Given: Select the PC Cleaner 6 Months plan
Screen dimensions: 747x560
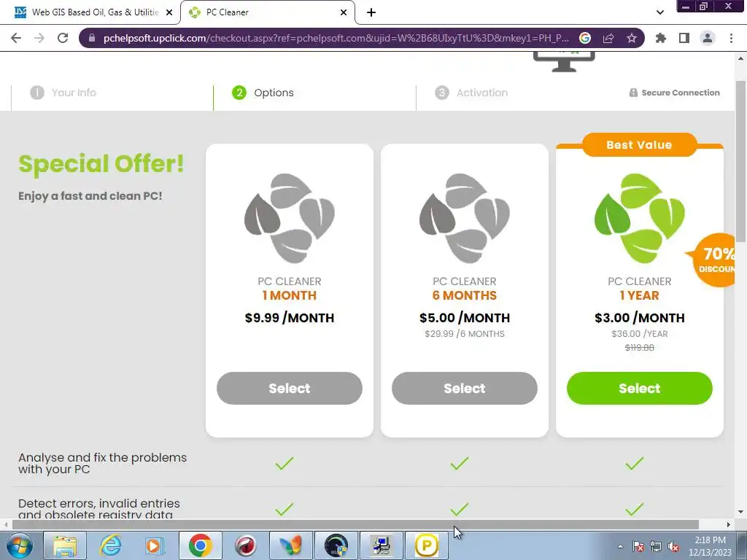Looking at the screenshot, I should pyautogui.click(x=465, y=388).
